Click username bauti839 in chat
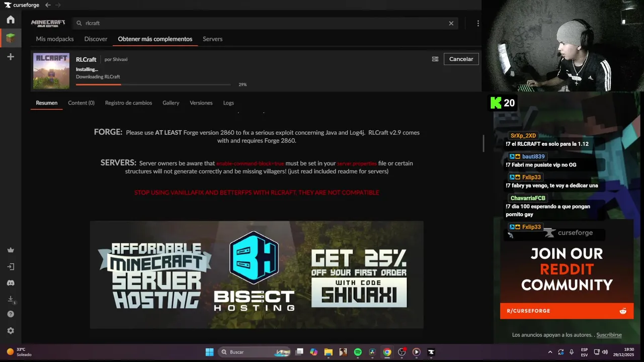Image resolution: width=644 pixels, height=362 pixels. pyautogui.click(x=533, y=156)
